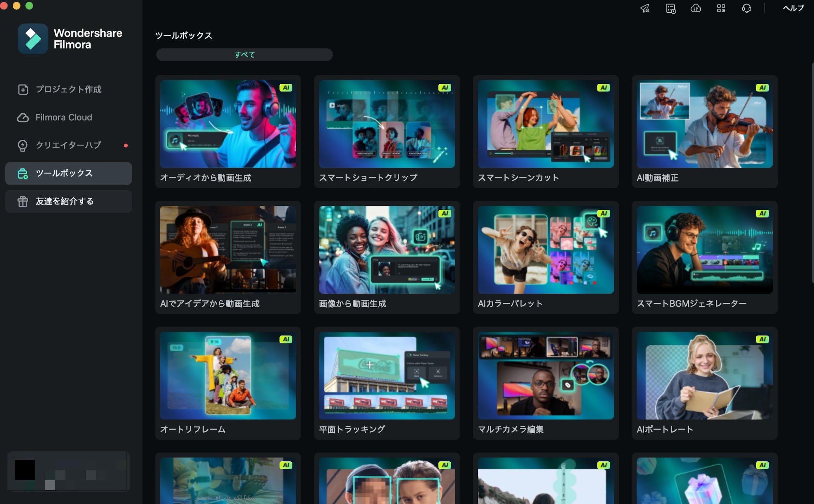Screen dimensions: 814x504
Task: Click the headset support icon
Action: tap(746, 8)
